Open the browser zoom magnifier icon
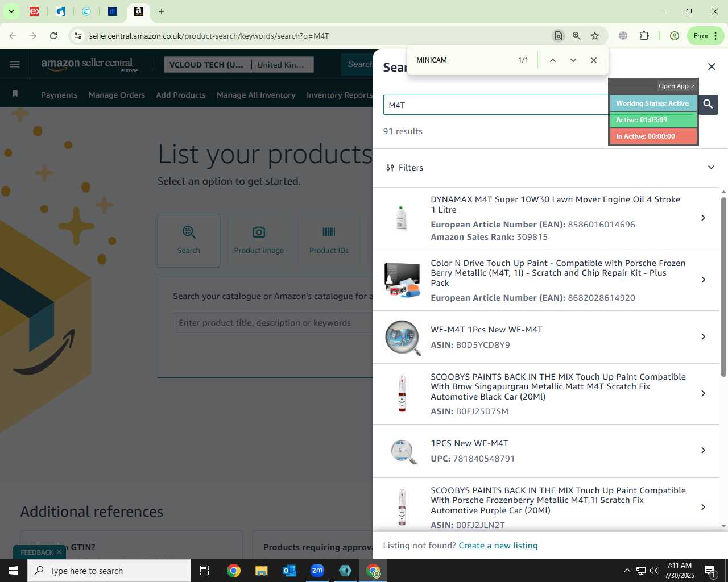 [x=577, y=36]
